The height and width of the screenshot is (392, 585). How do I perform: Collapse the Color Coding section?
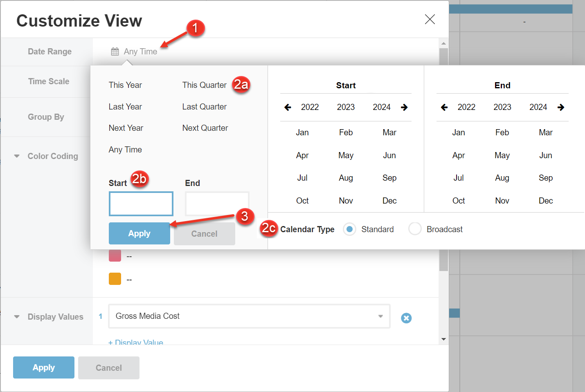click(x=17, y=156)
